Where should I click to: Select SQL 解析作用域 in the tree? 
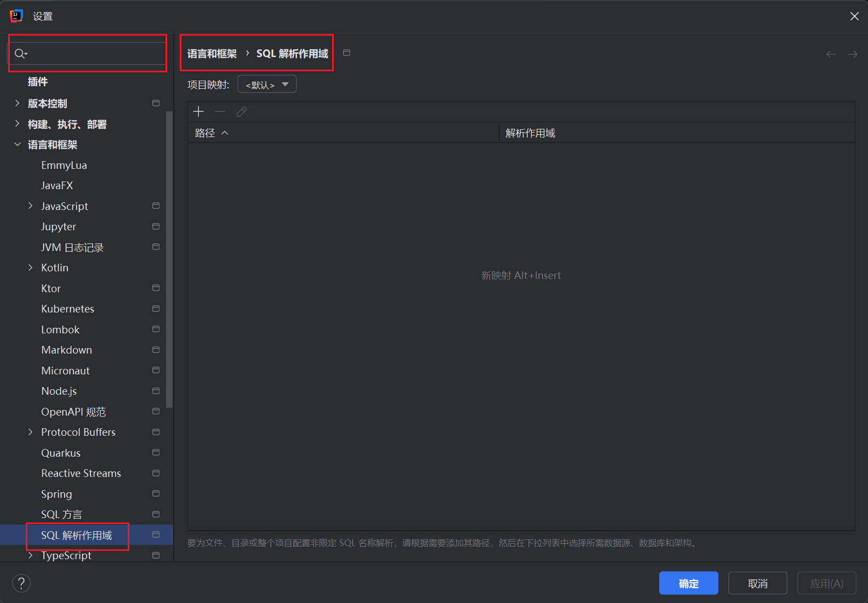point(77,535)
